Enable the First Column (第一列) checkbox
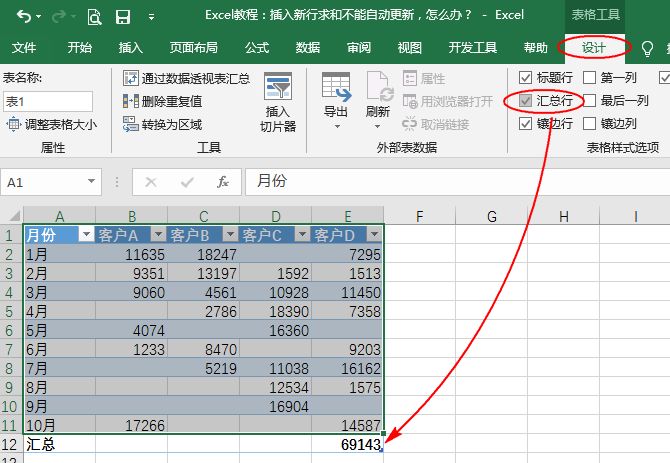Viewport: 670px width, 463px height. click(x=589, y=78)
